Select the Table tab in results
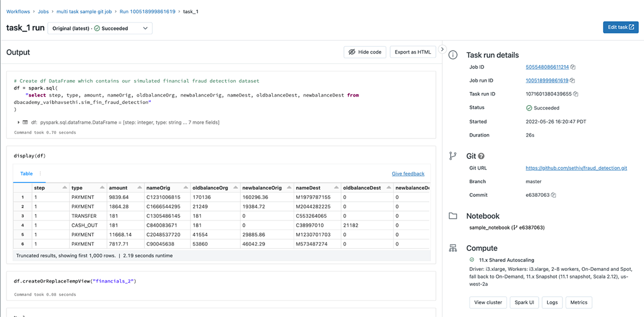This screenshot has width=644, height=317. coord(26,174)
